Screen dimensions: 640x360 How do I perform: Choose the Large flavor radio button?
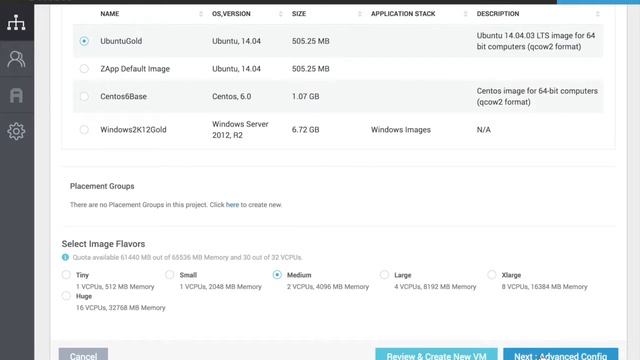coord(384,275)
